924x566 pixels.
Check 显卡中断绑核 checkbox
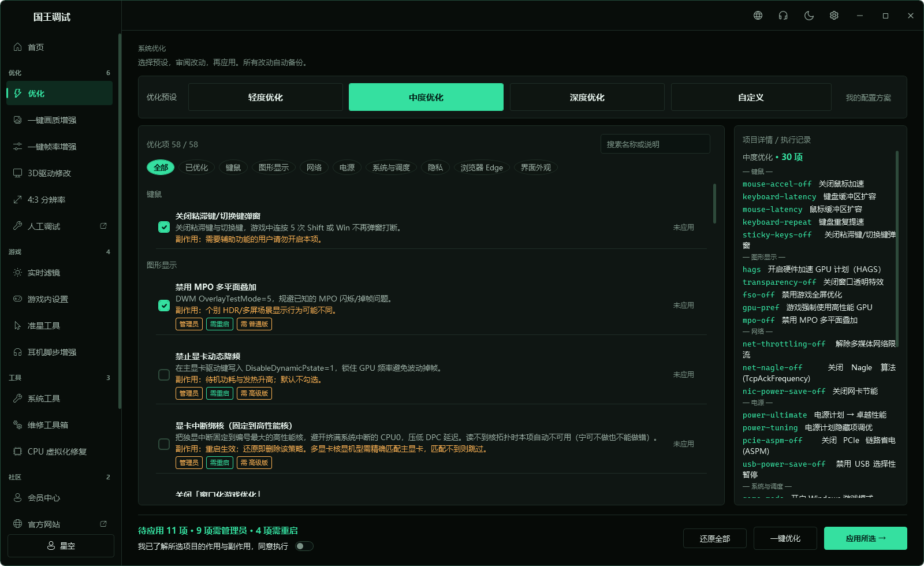click(x=164, y=444)
